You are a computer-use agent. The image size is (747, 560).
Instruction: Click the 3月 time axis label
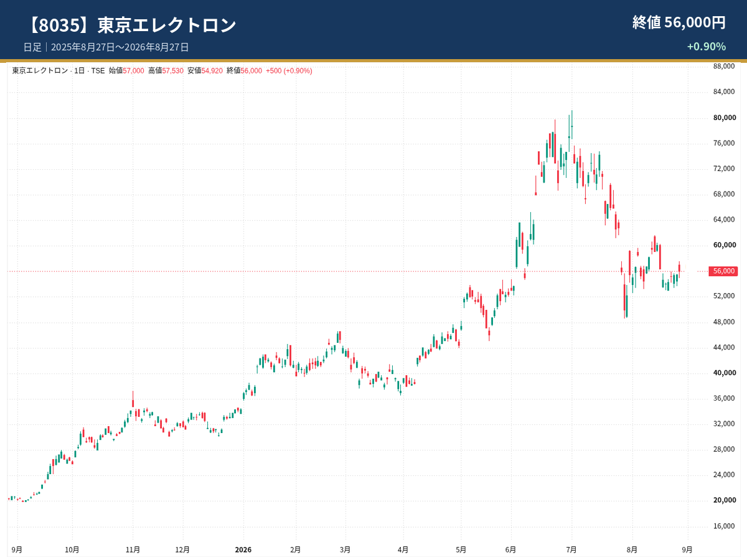[345, 550]
